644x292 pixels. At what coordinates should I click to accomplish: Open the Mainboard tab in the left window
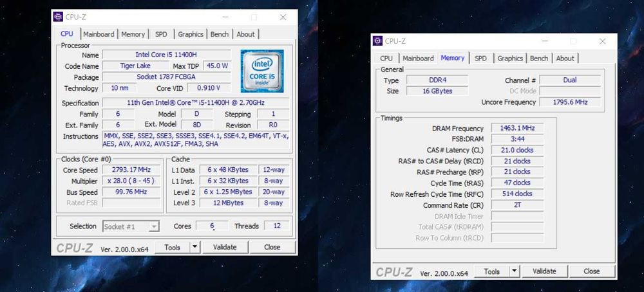tap(99, 34)
